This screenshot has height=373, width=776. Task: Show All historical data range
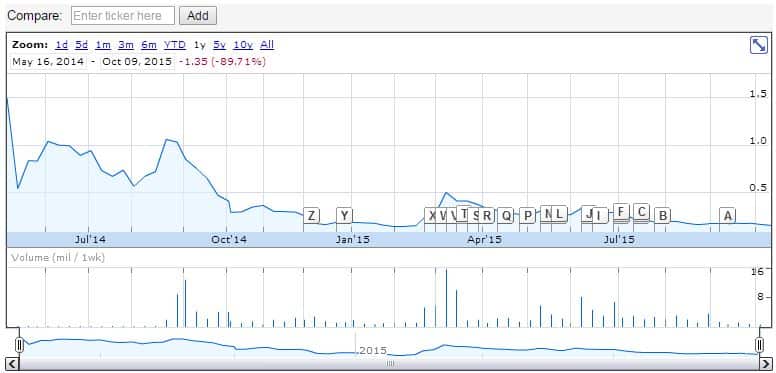267,45
